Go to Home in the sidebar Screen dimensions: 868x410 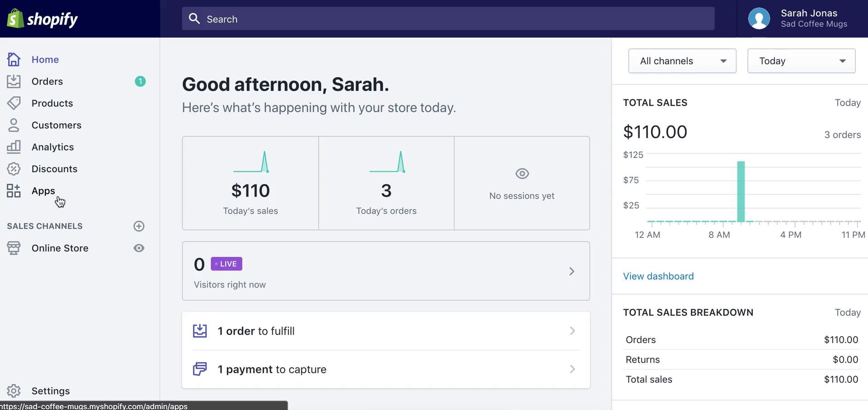tap(45, 60)
